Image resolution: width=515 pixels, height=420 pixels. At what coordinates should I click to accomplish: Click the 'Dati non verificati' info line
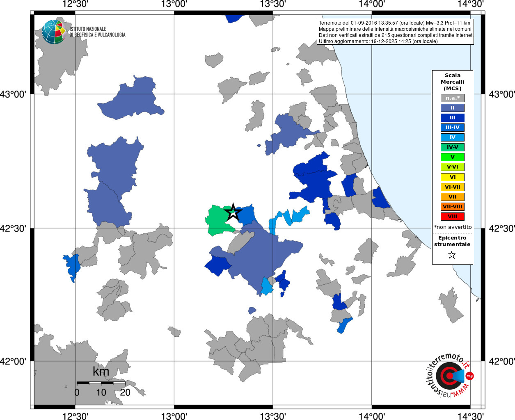(x=396, y=35)
